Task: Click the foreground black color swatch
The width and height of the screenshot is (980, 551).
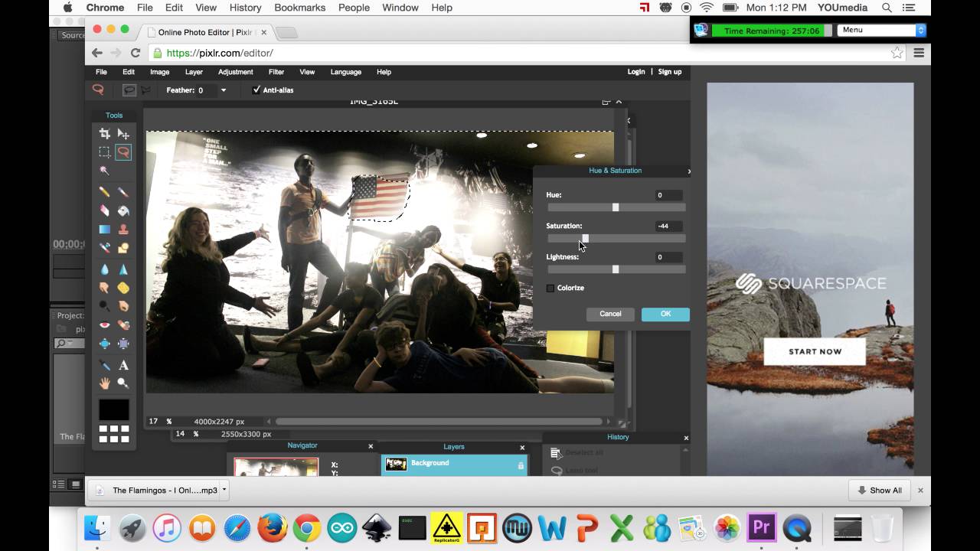Action: (114, 409)
